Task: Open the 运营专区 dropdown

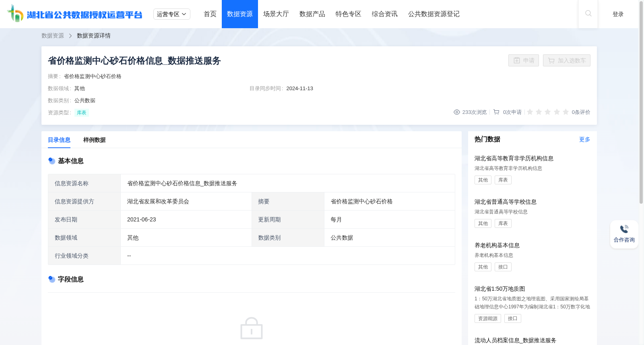Action: tap(172, 14)
